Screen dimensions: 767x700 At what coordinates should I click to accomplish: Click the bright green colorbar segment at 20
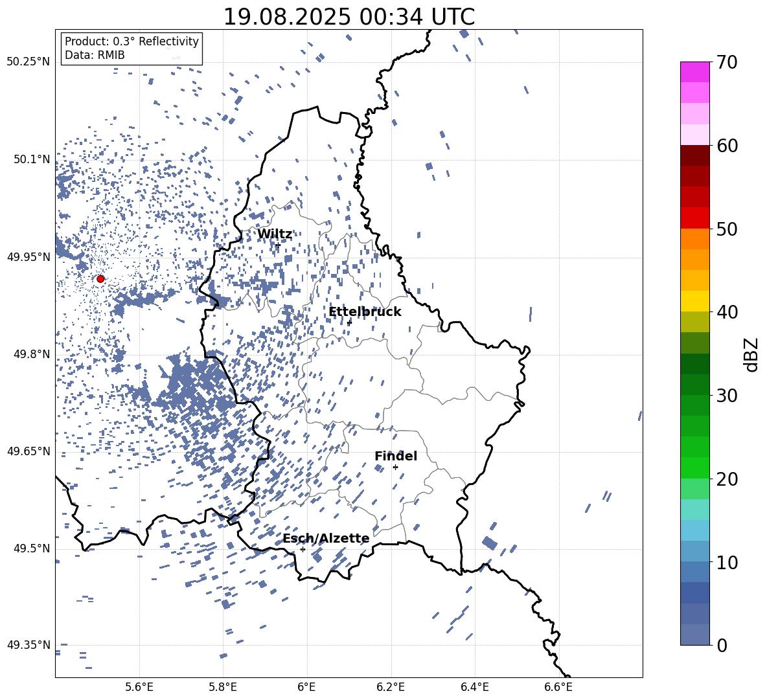694,468
